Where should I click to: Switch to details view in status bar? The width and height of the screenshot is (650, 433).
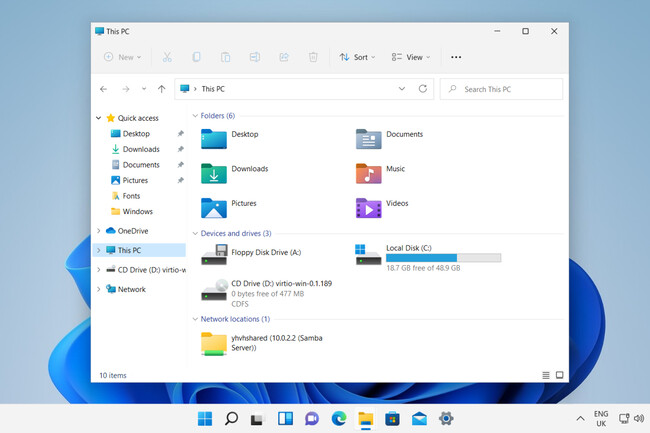(x=546, y=375)
